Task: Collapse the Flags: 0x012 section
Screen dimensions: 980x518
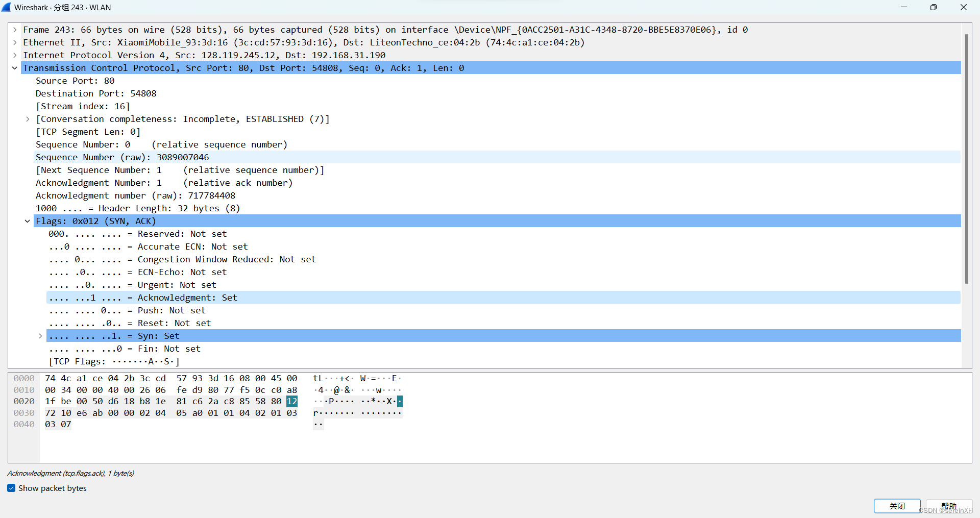Action: pos(28,220)
